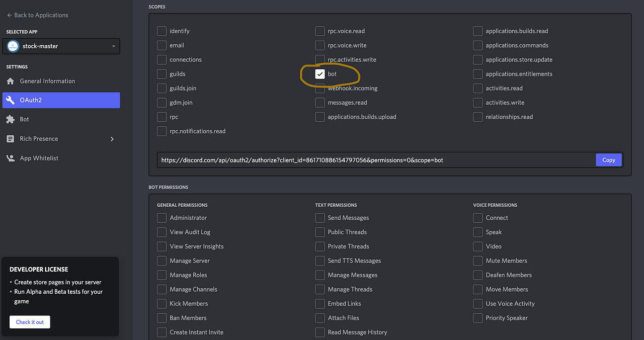Viewport: 644px width, 340px height.
Task: Check applications.entitlements scope
Action: click(478, 74)
